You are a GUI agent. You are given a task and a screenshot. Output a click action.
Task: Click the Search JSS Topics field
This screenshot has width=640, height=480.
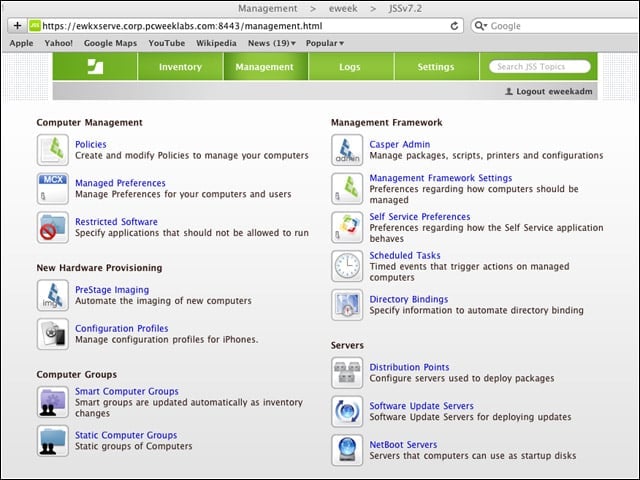(x=539, y=67)
